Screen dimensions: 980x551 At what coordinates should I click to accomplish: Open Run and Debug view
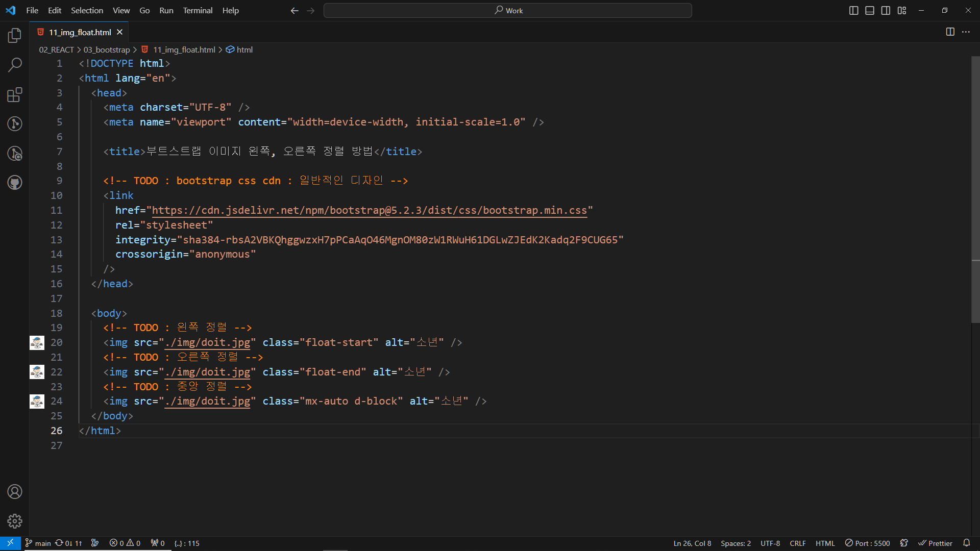tap(15, 153)
